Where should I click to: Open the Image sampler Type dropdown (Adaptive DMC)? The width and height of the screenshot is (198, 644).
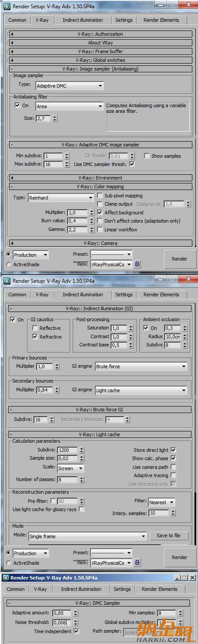click(69, 86)
